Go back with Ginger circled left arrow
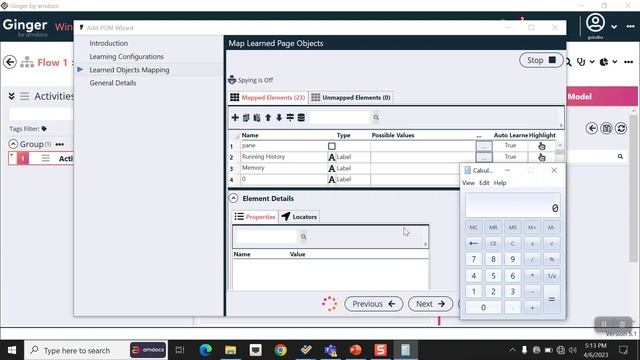 [10, 62]
